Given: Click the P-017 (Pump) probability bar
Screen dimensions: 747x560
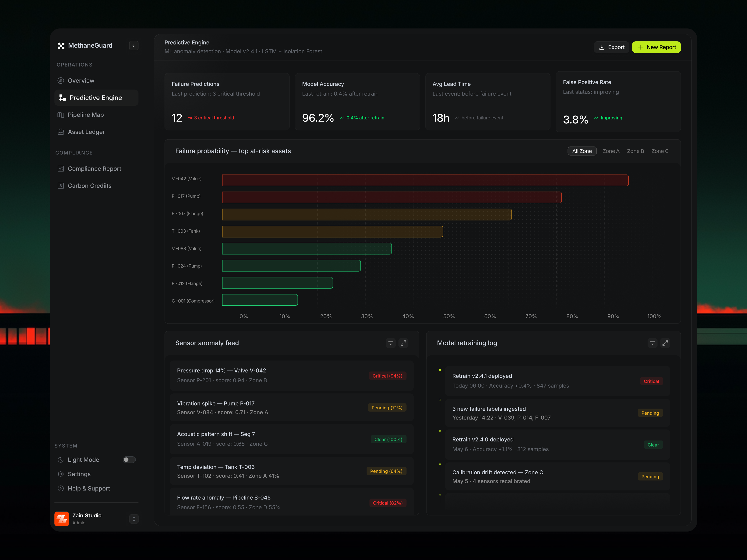Looking at the screenshot, I should click(392, 197).
